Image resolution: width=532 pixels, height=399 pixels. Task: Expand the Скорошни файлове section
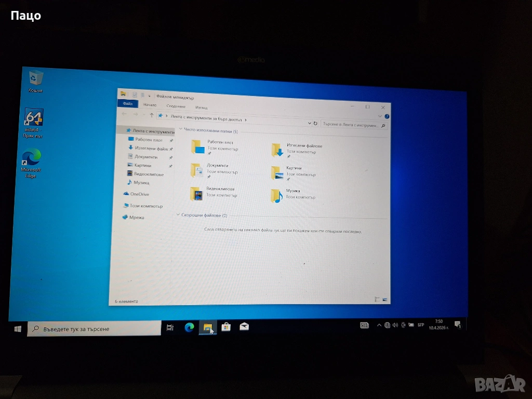[178, 215]
